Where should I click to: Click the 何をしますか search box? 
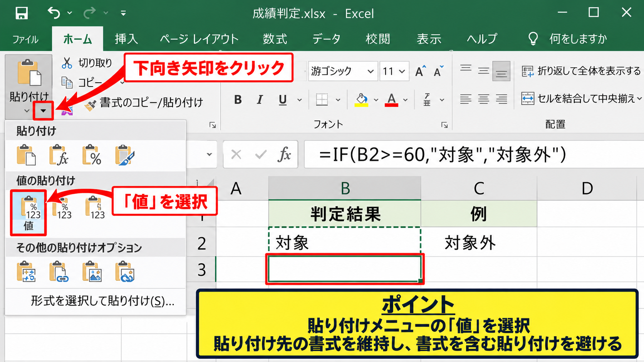tap(568, 39)
